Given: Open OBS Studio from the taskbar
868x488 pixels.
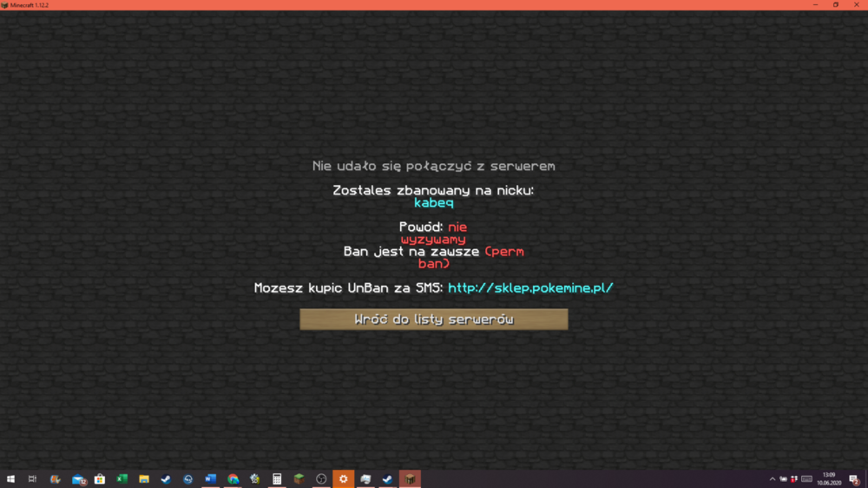Looking at the screenshot, I should click(x=321, y=478).
